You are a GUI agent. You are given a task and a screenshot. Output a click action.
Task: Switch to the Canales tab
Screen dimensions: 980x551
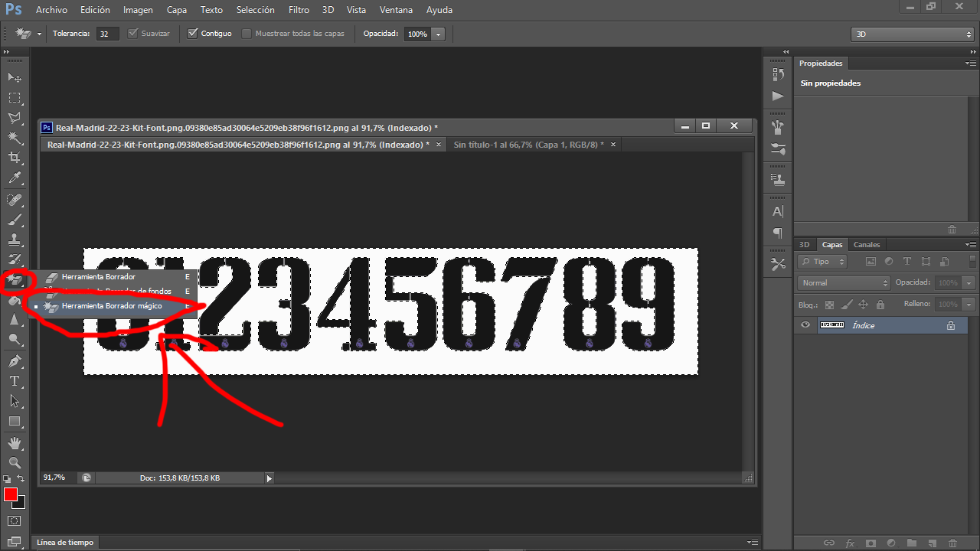coord(867,245)
